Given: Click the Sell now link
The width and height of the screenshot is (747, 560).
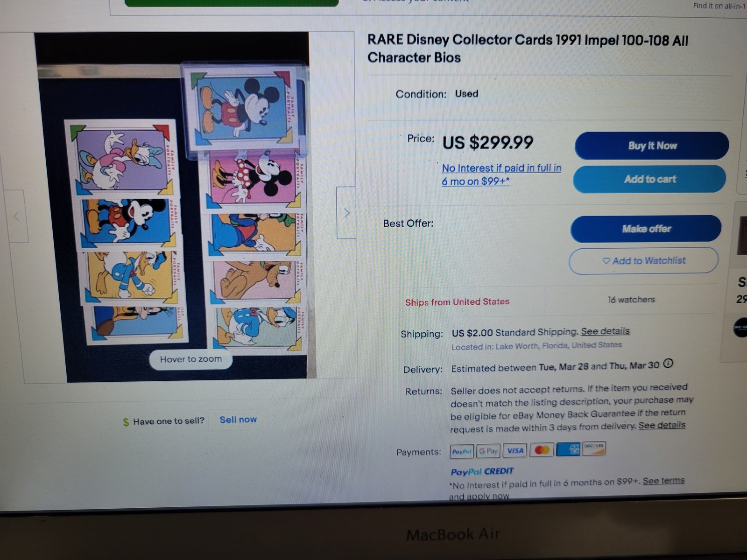Looking at the screenshot, I should 238,420.
